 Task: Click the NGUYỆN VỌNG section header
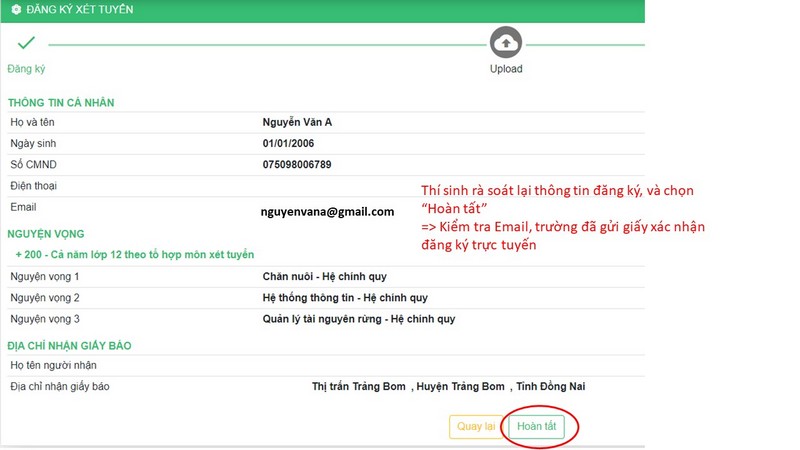(47, 234)
